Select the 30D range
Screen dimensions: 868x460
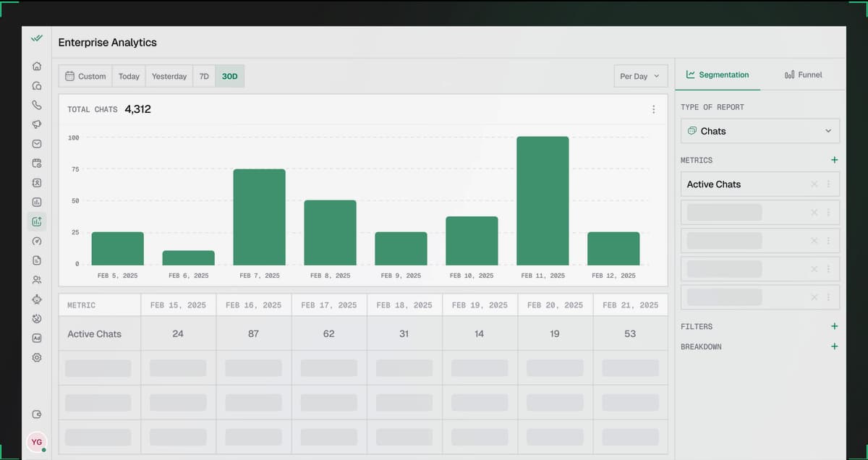(x=229, y=76)
